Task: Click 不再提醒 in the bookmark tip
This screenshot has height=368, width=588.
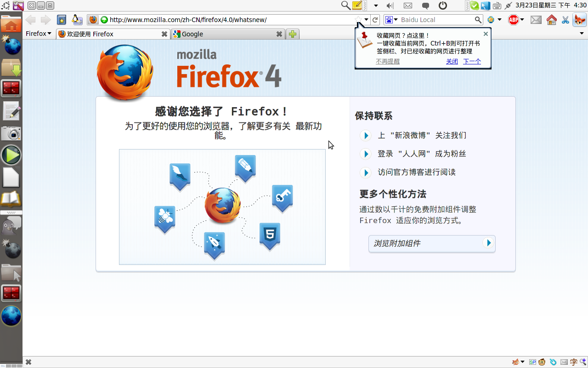Action: pyautogui.click(x=388, y=61)
